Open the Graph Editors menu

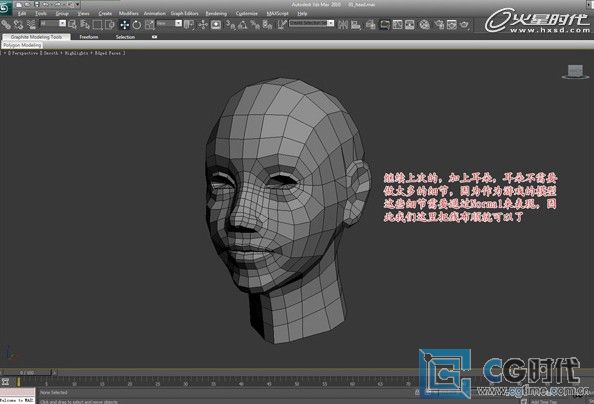coord(184,14)
